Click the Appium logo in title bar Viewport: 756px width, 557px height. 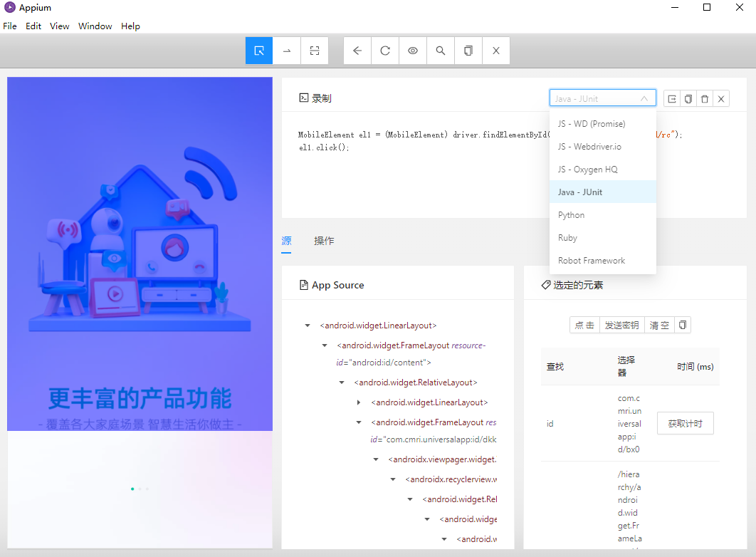coord(10,7)
